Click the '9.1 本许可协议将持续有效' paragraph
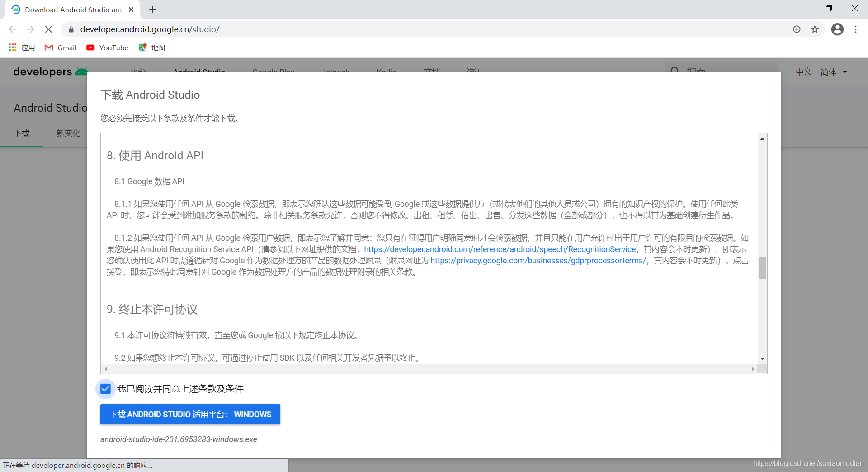Viewport: 868px width, 472px height. pyautogui.click(x=237, y=335)
